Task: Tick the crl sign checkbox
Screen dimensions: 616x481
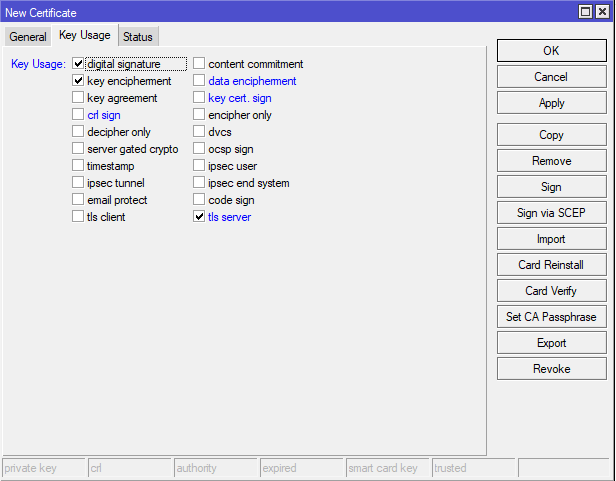Action: coord(78,114)
